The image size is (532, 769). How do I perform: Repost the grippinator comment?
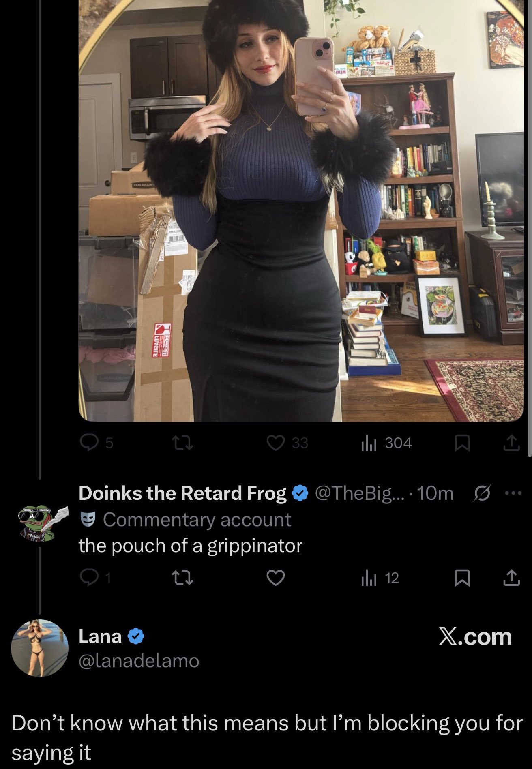tap(182, 578)
